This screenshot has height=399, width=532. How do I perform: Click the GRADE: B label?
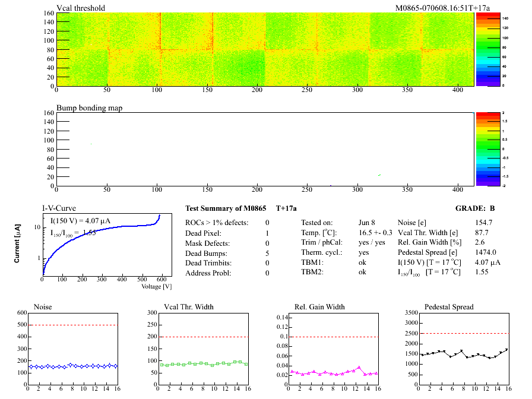click(474, 208)
